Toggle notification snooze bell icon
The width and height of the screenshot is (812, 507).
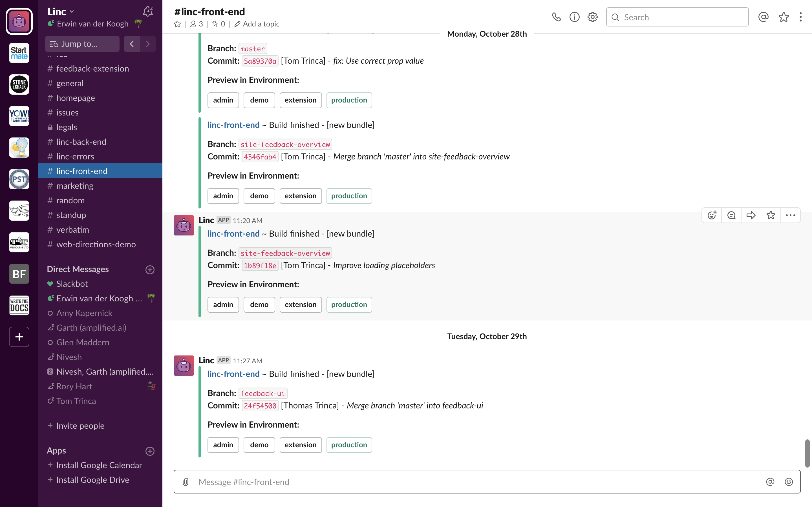pos(148,11)
